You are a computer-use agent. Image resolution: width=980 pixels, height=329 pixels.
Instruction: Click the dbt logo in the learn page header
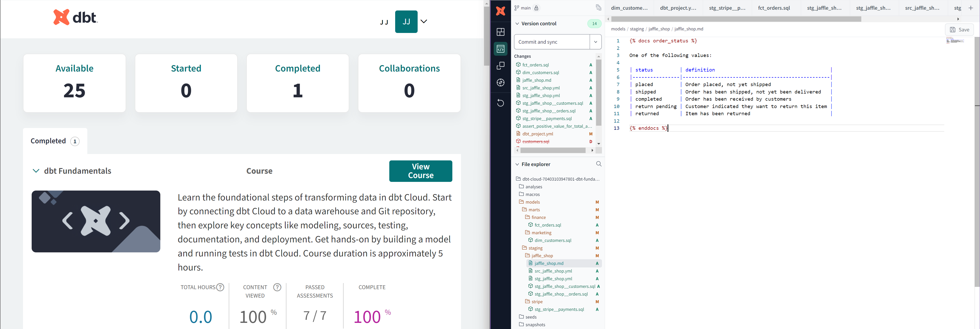point(75,17)
